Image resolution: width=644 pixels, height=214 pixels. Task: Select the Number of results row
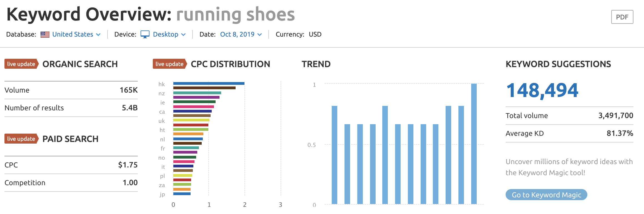click(x=71, y=108)
